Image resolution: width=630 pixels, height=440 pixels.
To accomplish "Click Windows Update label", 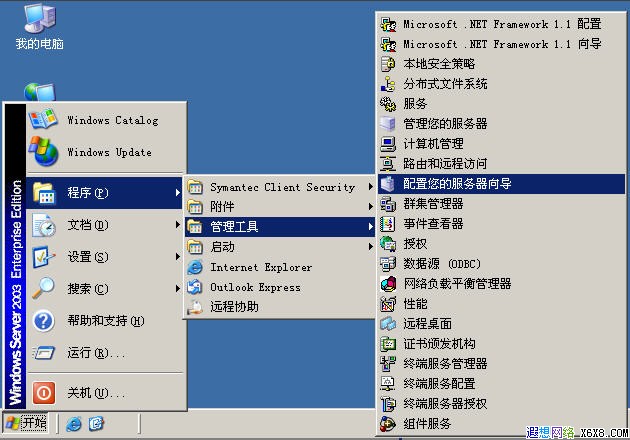I will click(109, 152).
